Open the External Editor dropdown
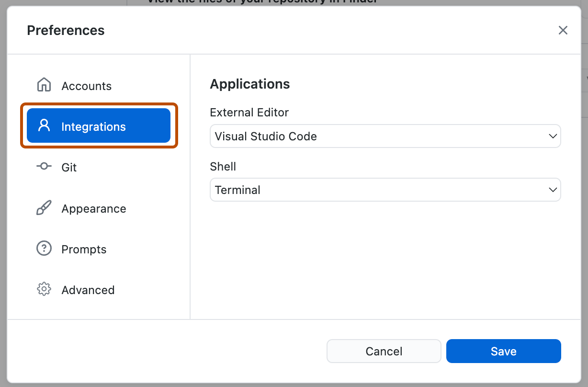This screenshot has height=387, width=588. pos(385,137)
